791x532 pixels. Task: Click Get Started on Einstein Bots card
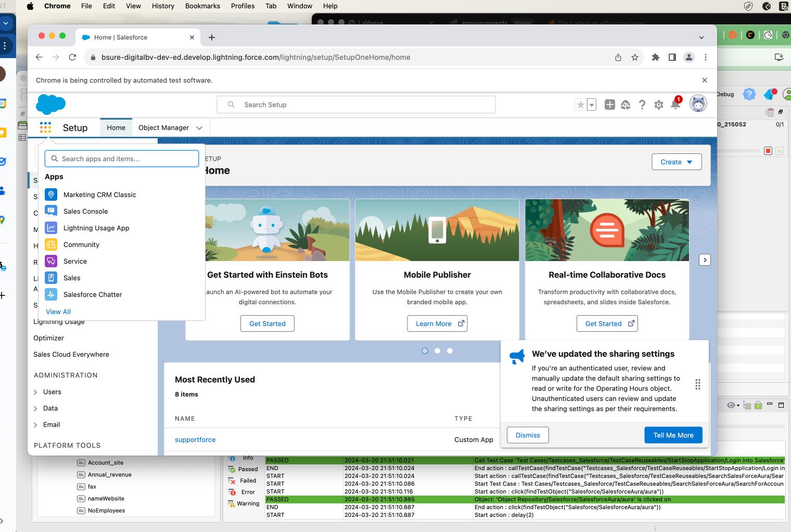[267, 323]
